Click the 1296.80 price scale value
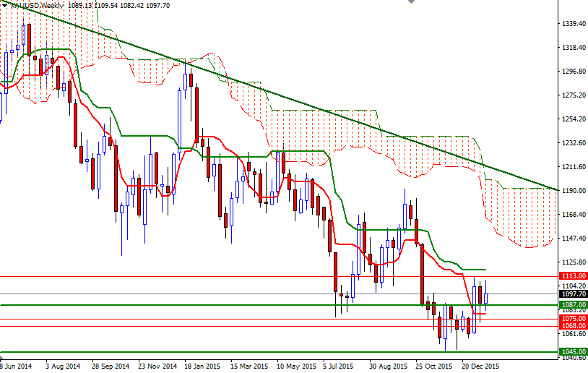This screenshot has width=588, height=373. (x=574, y=72)
